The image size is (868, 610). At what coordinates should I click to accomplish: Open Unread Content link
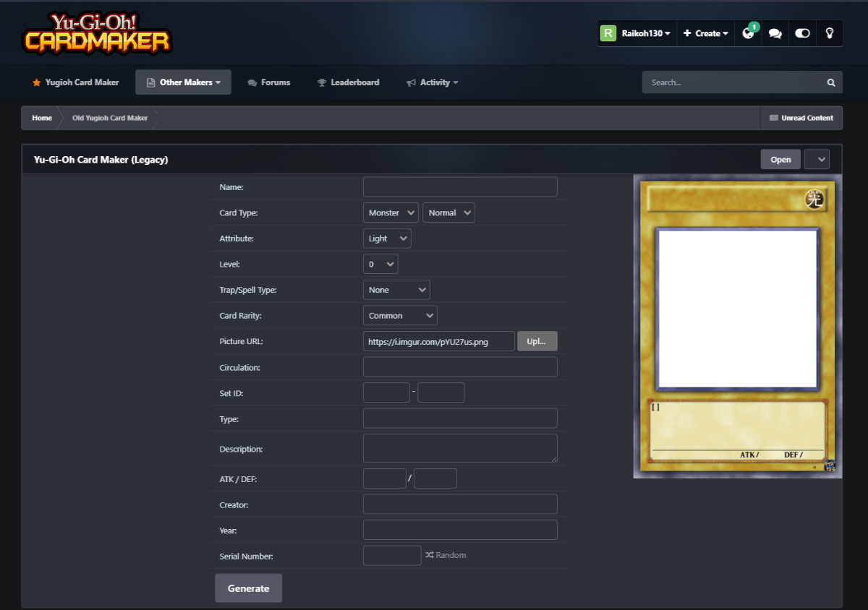(x=801, y=118)
